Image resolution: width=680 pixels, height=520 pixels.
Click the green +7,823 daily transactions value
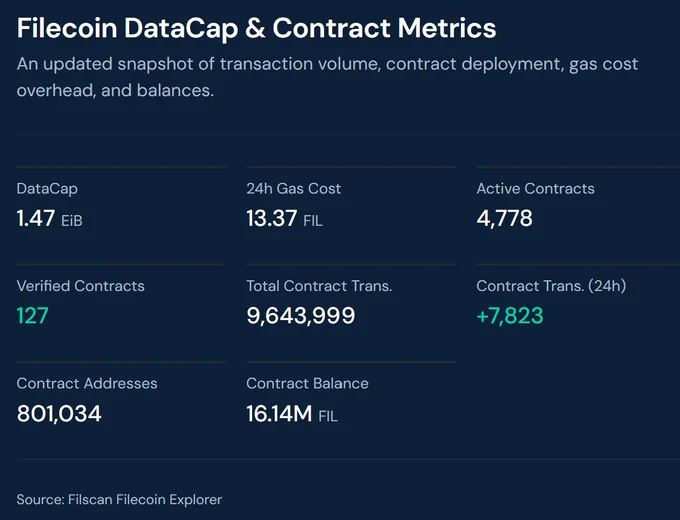tap(510, 315)
